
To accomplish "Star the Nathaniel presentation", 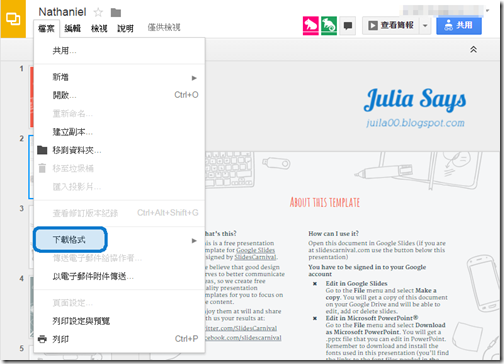I will coord(98,13).
